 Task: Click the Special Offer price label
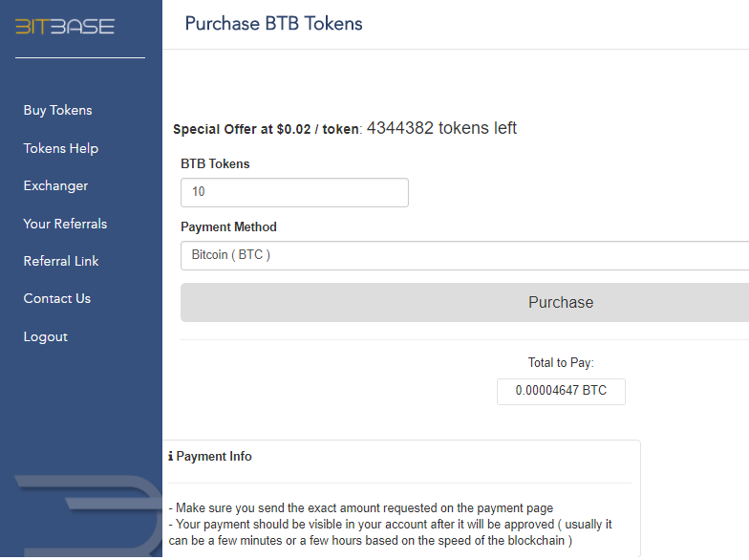[267, 130]
